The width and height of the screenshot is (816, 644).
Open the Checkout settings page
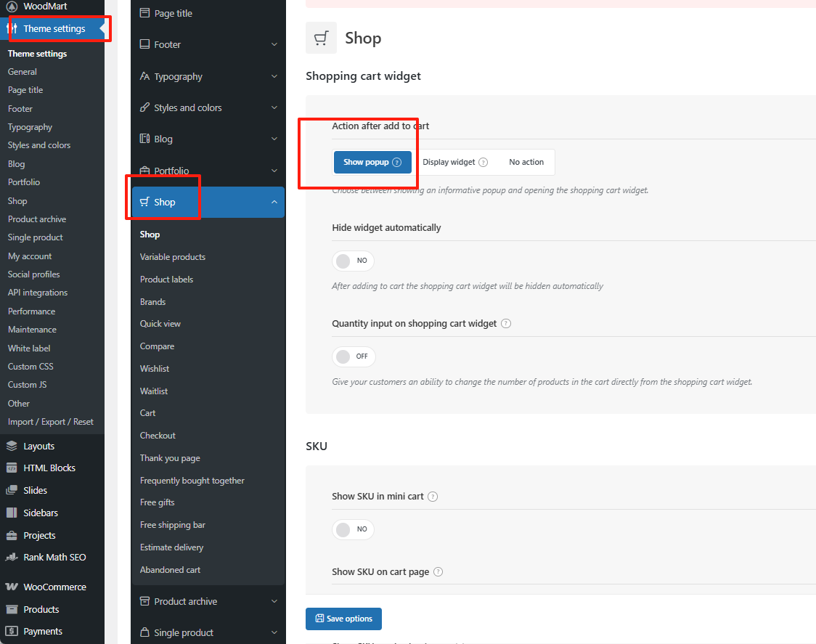pos(158,436)
